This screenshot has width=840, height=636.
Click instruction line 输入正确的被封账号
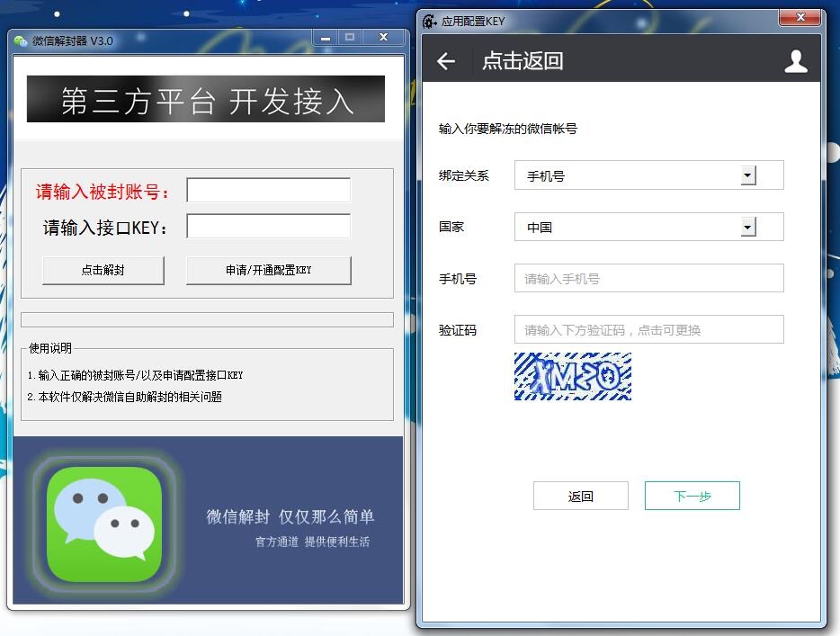[136, 376]
